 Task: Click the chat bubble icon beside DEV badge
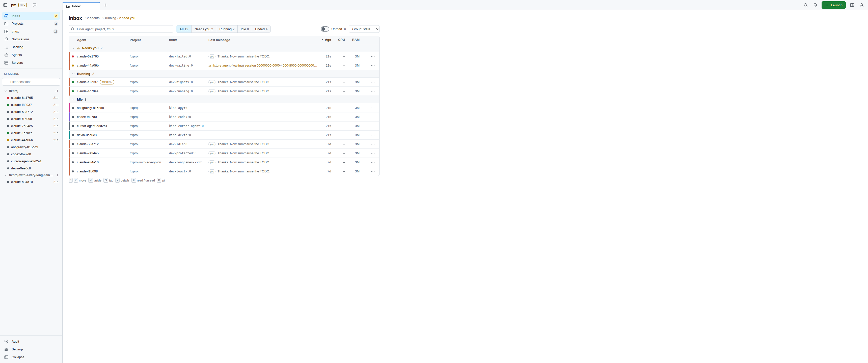34,5
